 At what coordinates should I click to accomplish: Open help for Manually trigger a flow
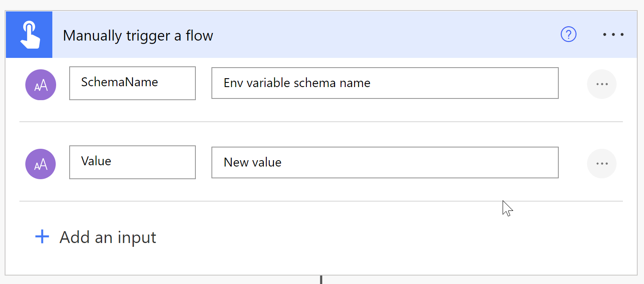pos(568,34)
